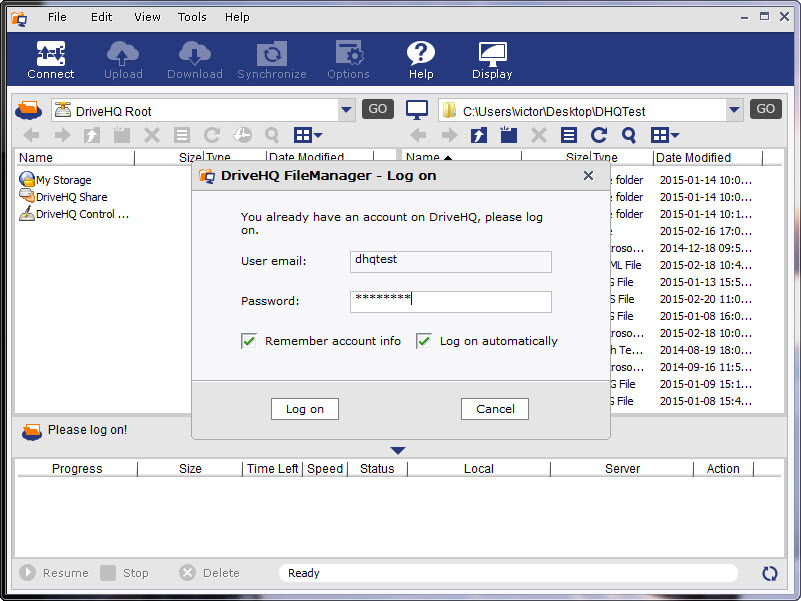The height and width of the screenshot is (601, 801).
Task: Go up one folder in local pane
Action: click(479, 135)
